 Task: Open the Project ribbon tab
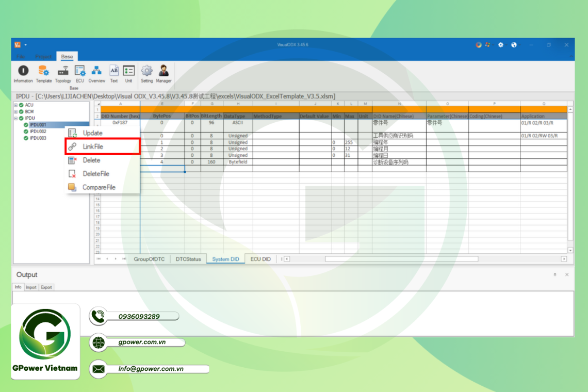[x=43, y=57]
